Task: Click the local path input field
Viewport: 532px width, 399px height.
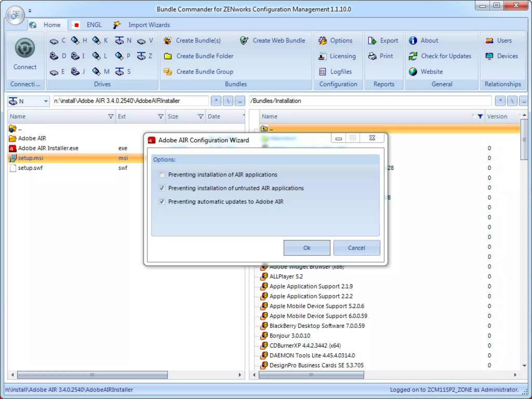Action: [x=130, y=101]
